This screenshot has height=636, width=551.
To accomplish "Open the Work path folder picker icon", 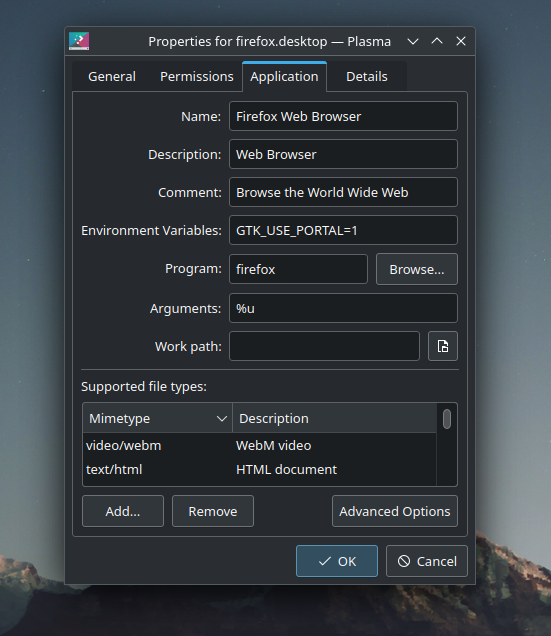I will point(443,346).
